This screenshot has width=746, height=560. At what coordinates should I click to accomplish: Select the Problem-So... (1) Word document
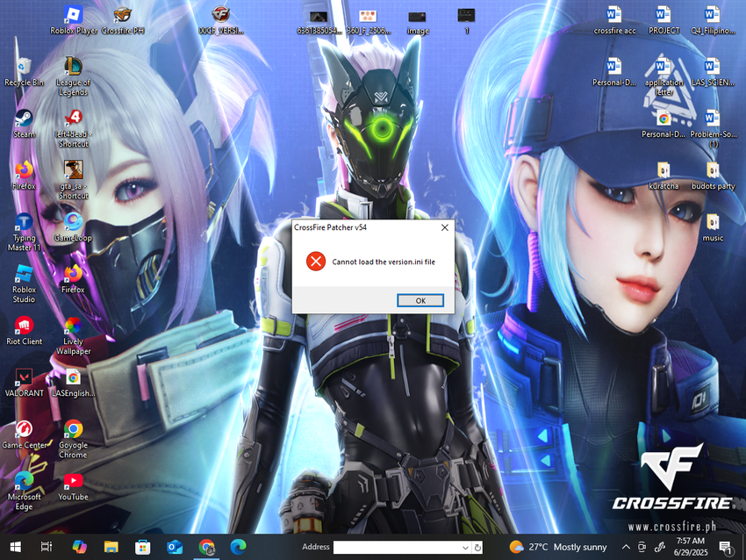pos(713,128)
